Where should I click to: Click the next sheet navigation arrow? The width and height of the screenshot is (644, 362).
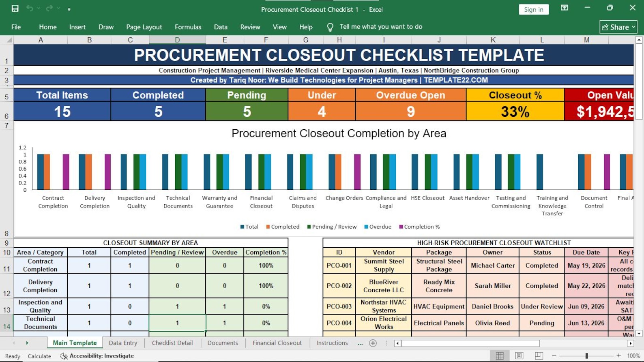27,343
